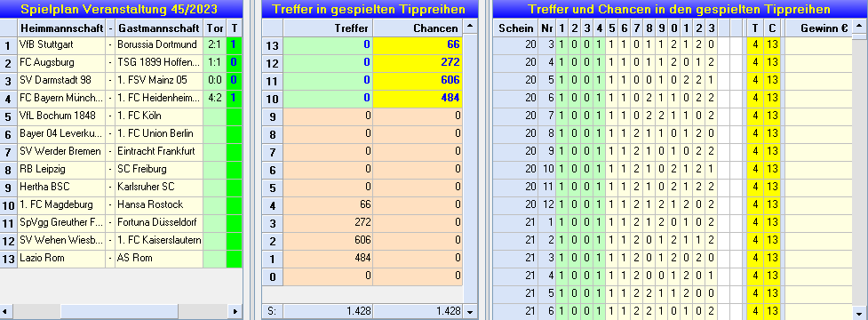
Task: Click the left scroll arrow in Spielplan panel
Action: coord(5,311)
